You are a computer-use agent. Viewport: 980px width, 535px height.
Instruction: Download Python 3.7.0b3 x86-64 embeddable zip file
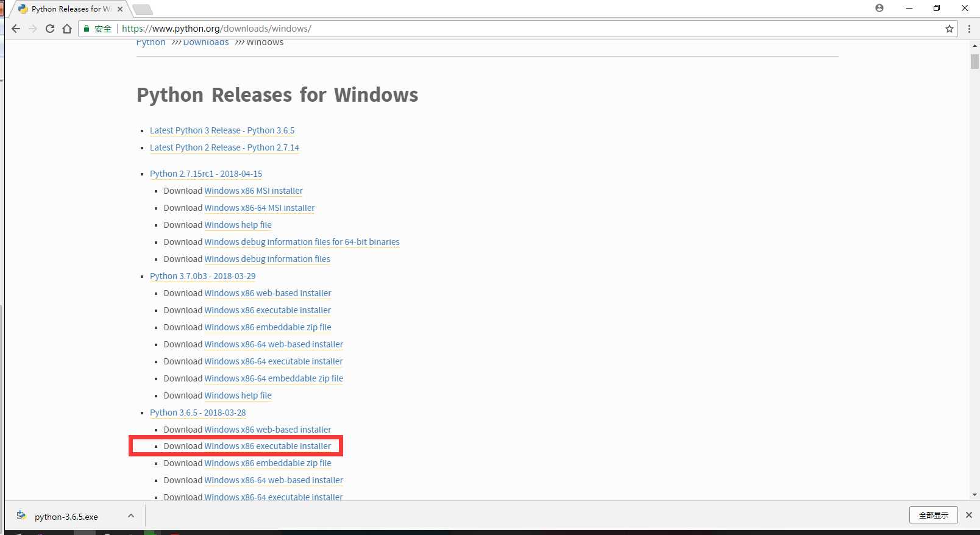point(274,378)
